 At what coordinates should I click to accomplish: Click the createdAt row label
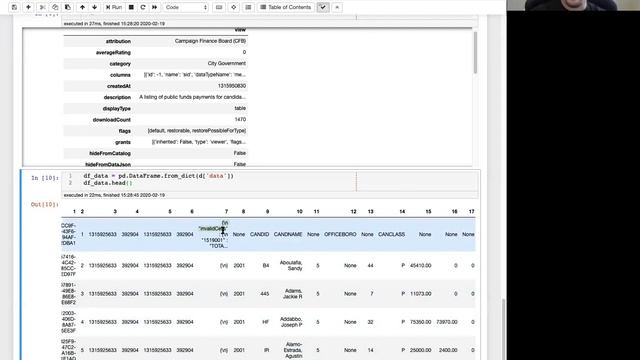119,86
